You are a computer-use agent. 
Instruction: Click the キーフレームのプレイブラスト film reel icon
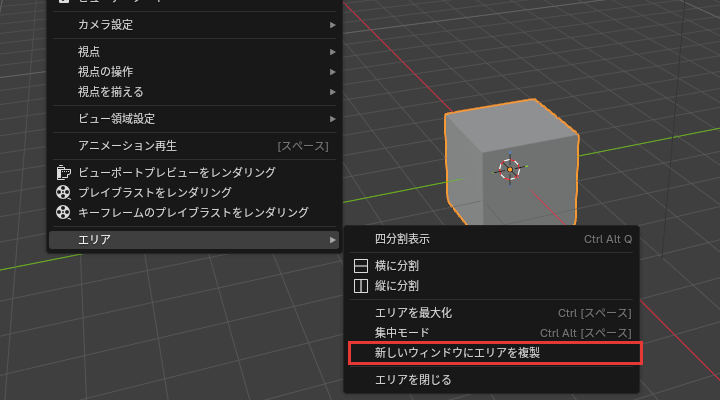point(63,213)
